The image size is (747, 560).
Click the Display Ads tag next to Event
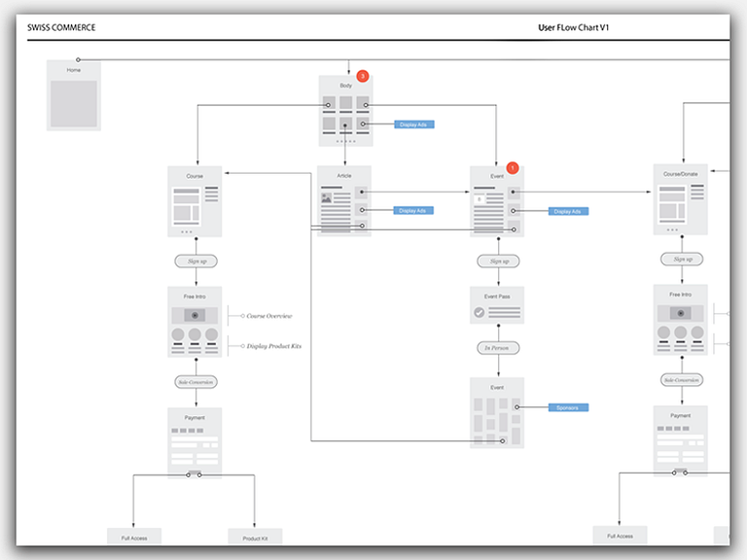click(x=568, y=211)
